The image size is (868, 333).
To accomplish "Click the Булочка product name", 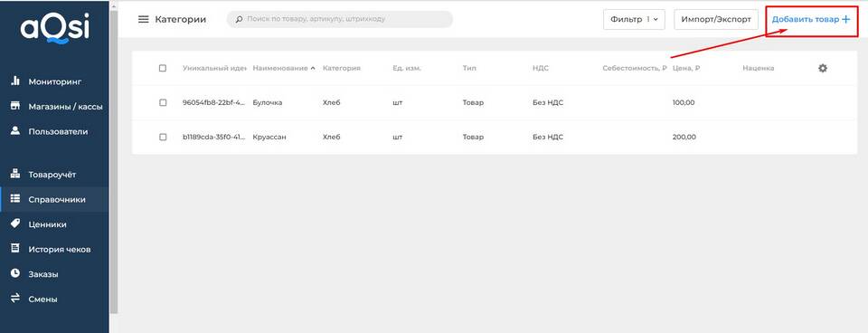I will coord(268,102).
